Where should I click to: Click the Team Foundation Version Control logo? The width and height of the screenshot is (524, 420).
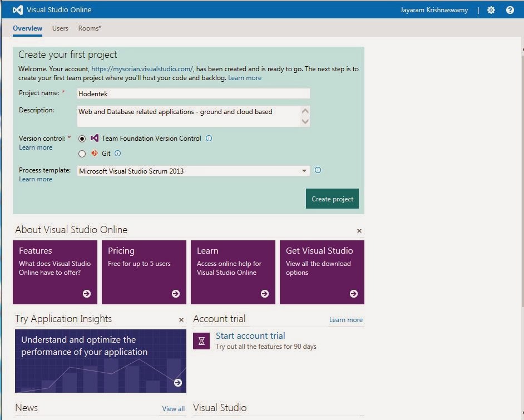95,137
